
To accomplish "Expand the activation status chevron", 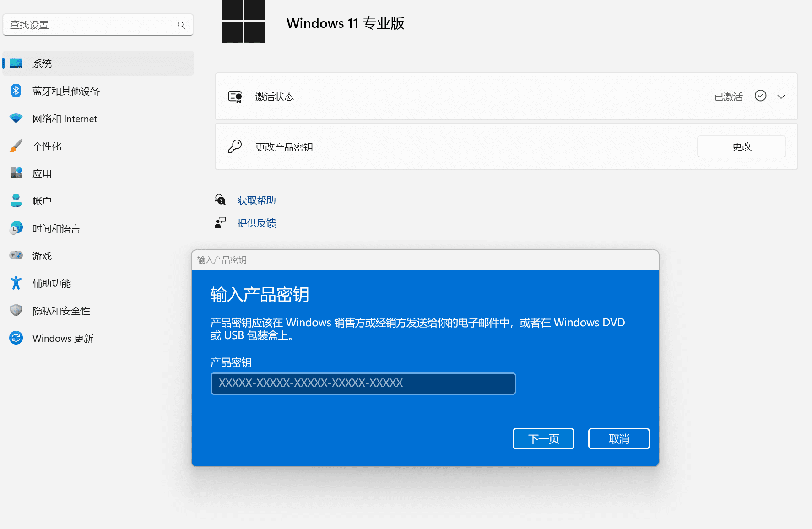I will (781, 97).
